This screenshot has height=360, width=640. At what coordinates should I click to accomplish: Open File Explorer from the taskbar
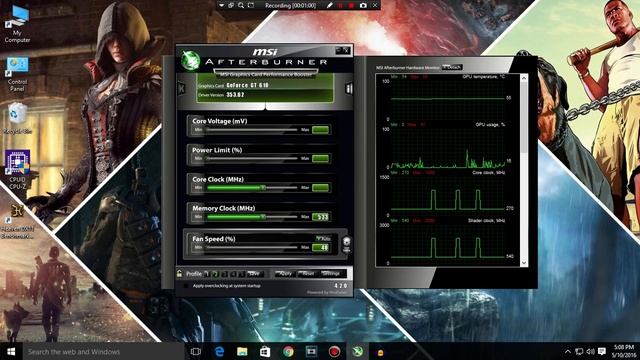click(x=242, y=351)
